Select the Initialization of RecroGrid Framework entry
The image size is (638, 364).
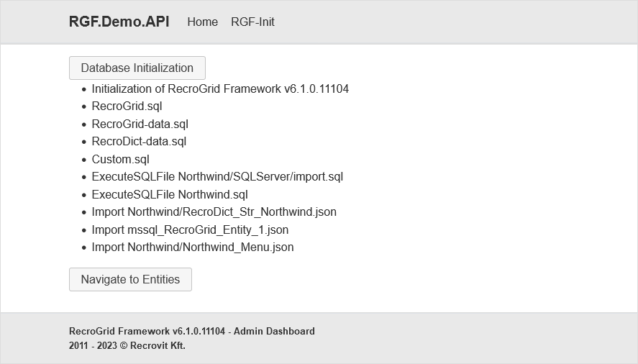[x=220, y=89]
